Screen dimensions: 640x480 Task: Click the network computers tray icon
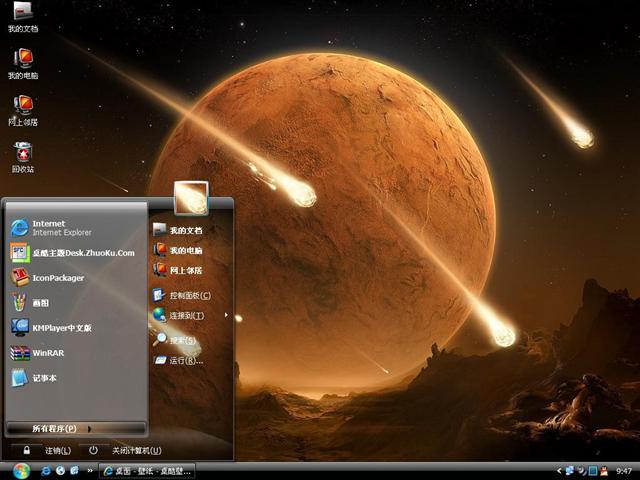point(570,471)
